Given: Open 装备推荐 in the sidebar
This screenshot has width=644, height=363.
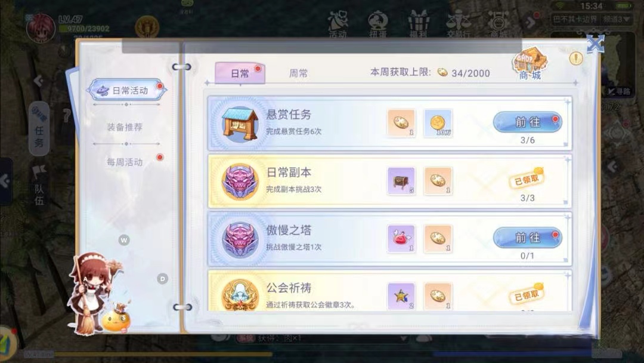Looking at the screenshot, I should [125, 127].
